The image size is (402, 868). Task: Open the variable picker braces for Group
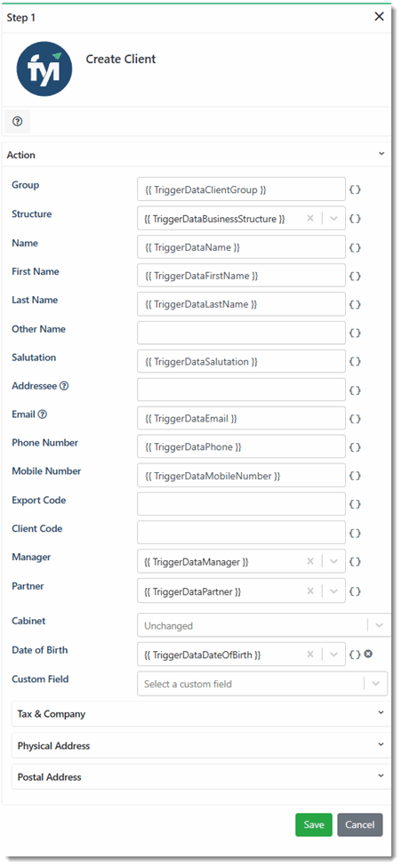(356, 190)
